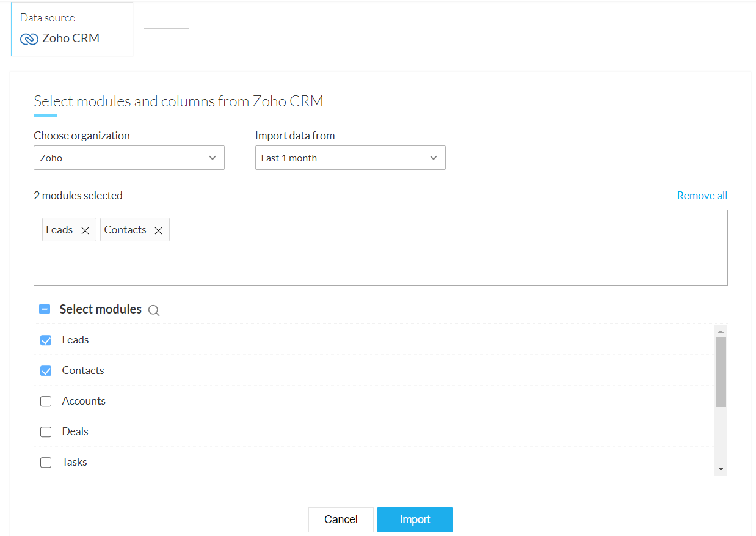The height and width of the screenshot is (536, 756).
Task: Uncheck the Leads checkbox
Action: 46,340
